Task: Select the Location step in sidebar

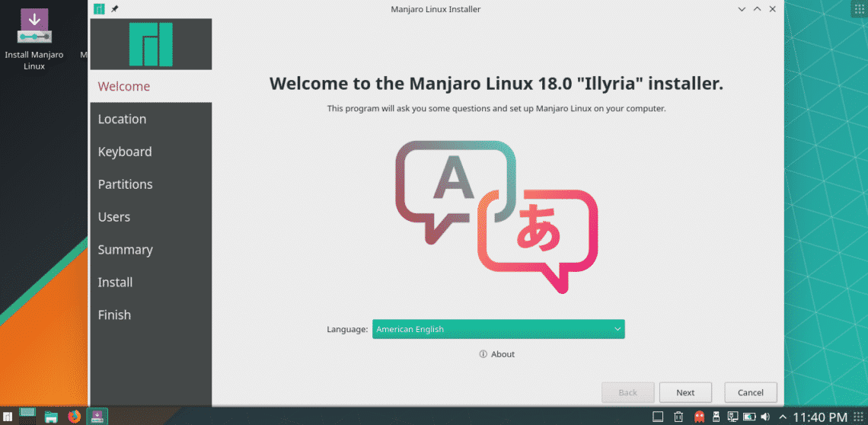Action: coord(151,119)
